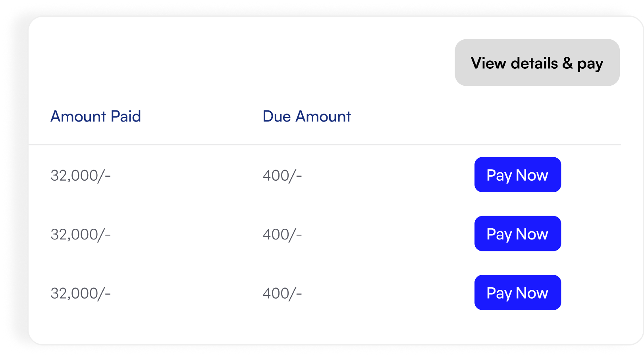Click Pay Now in the second row

coord(517,233)
